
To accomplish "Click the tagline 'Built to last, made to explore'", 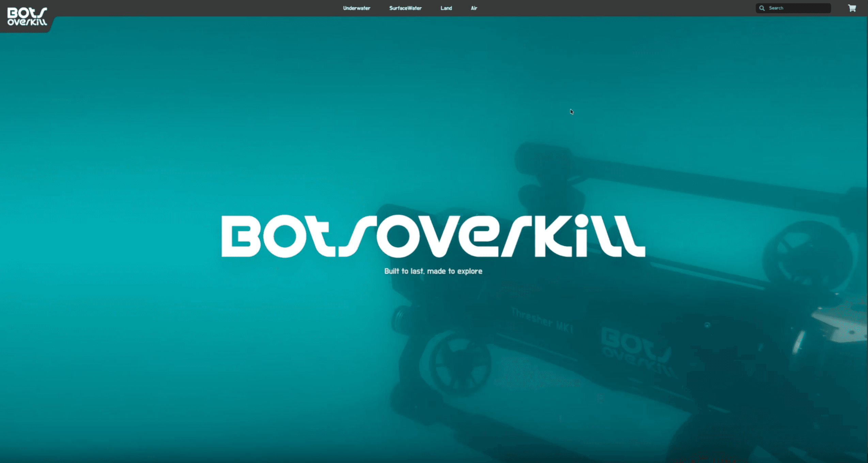I will pos(433,271).
